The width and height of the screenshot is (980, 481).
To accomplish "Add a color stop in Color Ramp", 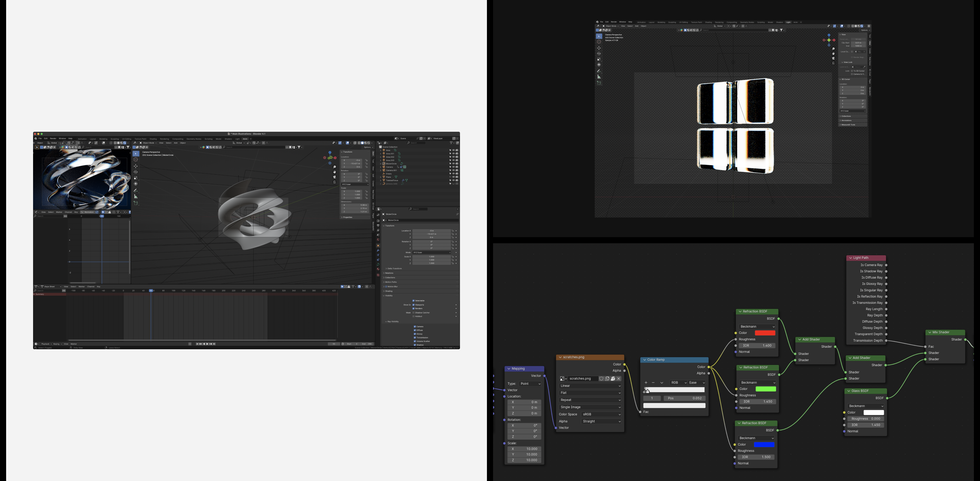I will click(x=646, y=382).
